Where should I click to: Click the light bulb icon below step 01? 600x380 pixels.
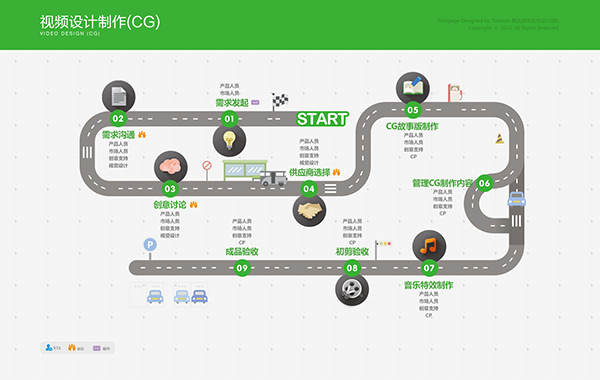pyautogui.click(x=229, y=140)
